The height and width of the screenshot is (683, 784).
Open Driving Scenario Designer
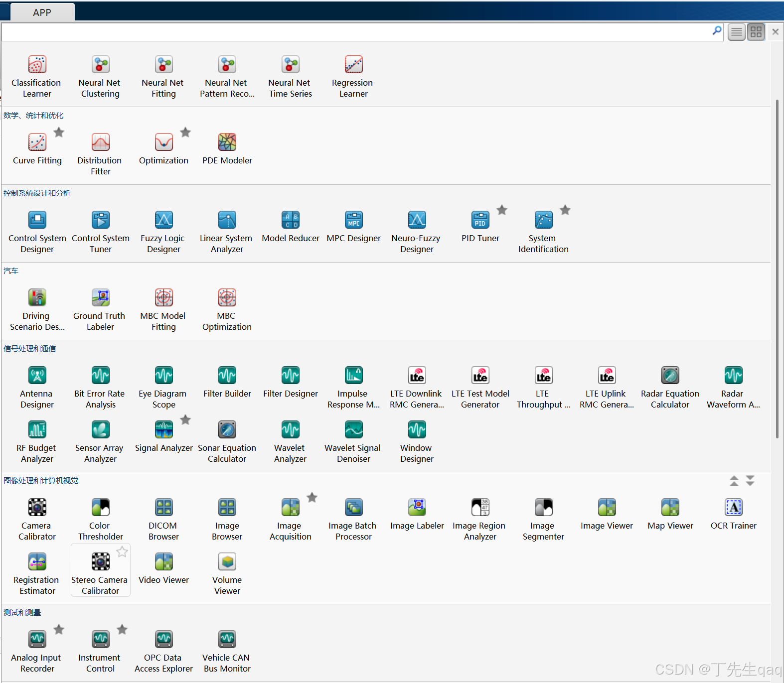tap(37, 310)
